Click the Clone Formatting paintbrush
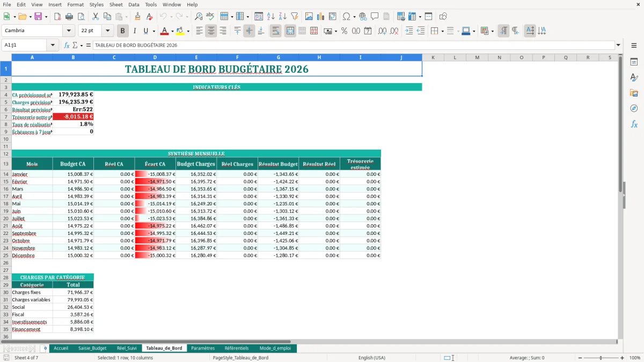Image resolution: width=644 pixels, height=362 pixels. [x=138, y=17]
